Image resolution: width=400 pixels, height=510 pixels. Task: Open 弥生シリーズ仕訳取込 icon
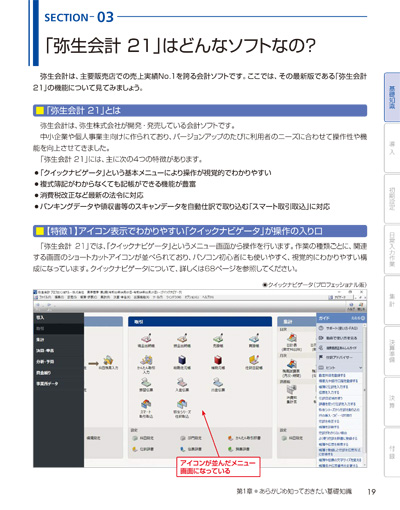(x=182, y=409)
